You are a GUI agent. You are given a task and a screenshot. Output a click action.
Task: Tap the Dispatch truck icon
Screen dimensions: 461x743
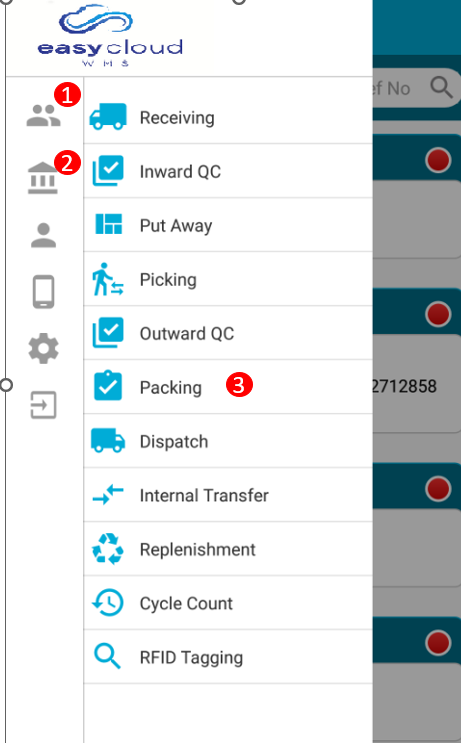pyautogui.click(x=108, y=441)
